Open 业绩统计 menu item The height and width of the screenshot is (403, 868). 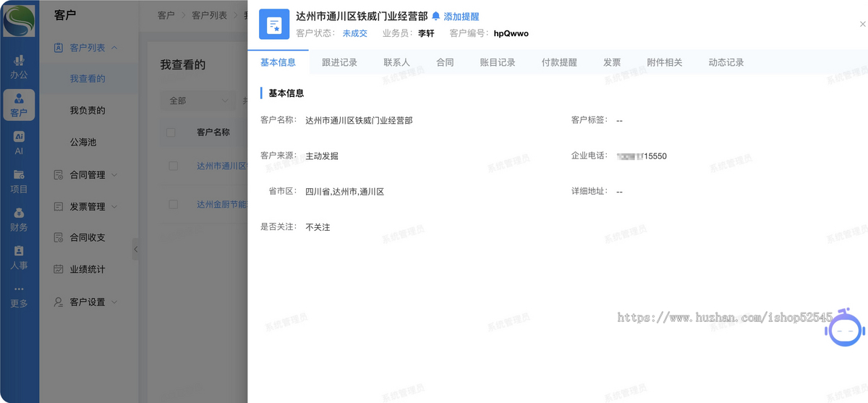click(x=88, y=269)
